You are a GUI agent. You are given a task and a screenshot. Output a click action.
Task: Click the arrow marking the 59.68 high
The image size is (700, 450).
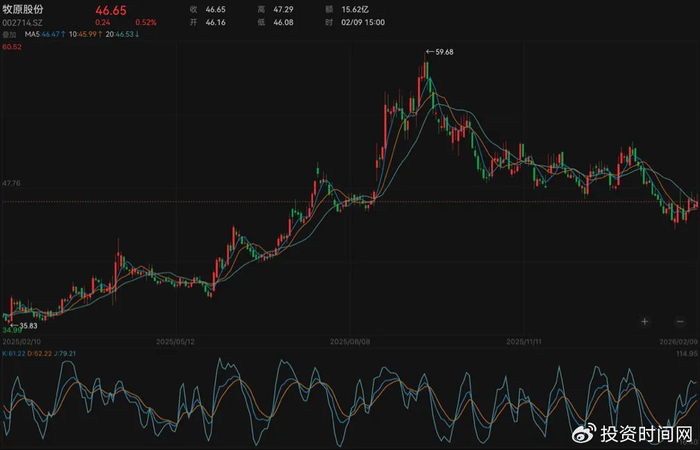pyautogui.click(x=431, y=52)
